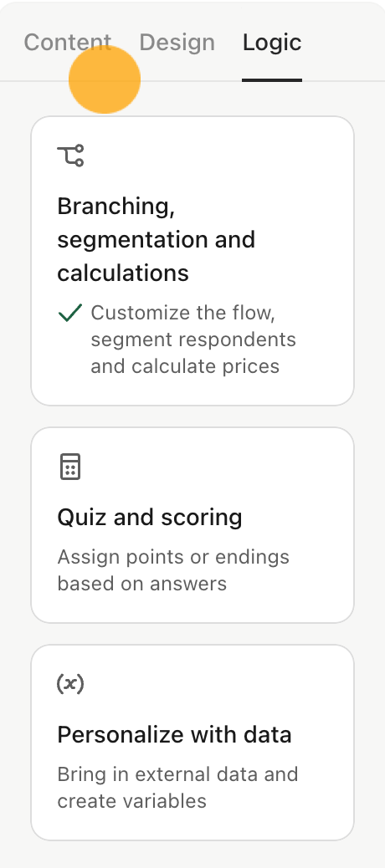This screenshot has height=868, width=385.
Task: Select the calculator icon for quizzes
Action: [x=70, y=467]
